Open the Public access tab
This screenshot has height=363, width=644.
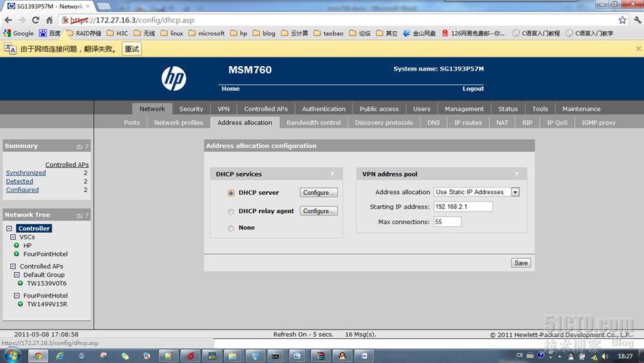pos(379,109)
